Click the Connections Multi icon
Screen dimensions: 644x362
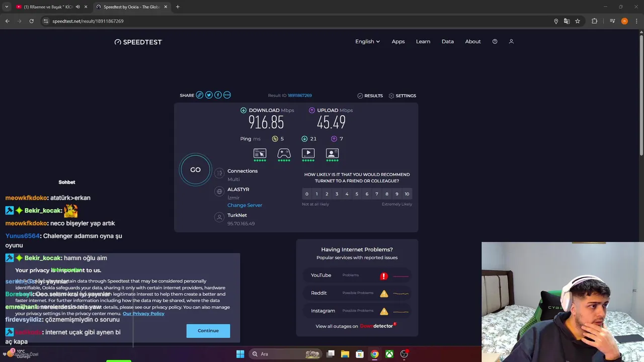(219, 173)
